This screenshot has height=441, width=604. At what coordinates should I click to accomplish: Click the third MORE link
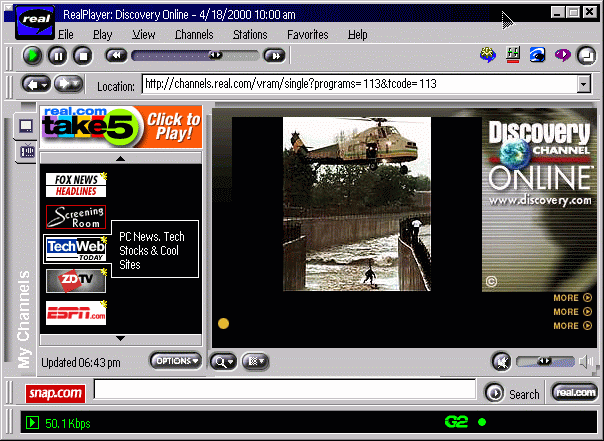[572, 326]
